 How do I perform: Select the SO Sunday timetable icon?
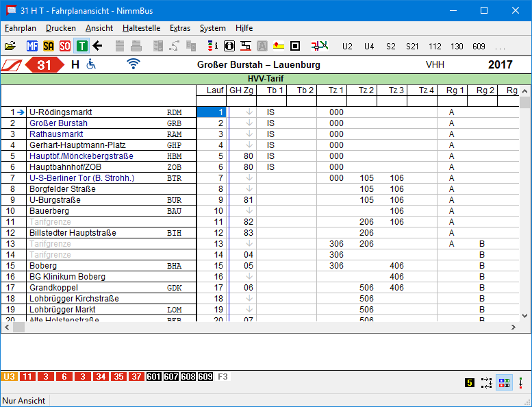[65, 46]
